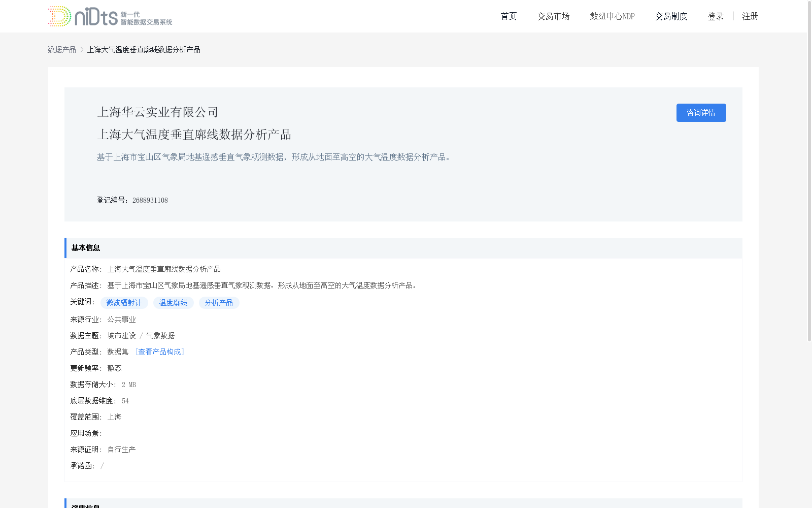
Task: Click the 来源行业 value 公共事业
Action: pyautogui.click(x=121, y=319)
